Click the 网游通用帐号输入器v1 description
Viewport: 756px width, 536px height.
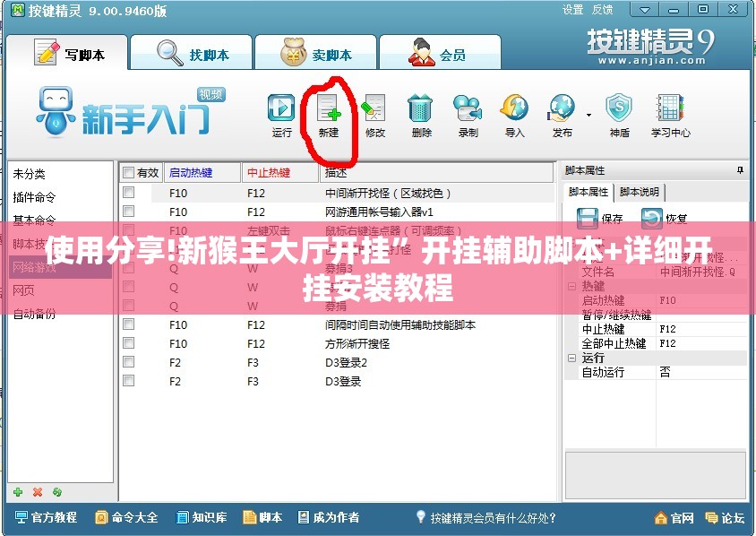point(379,212)
